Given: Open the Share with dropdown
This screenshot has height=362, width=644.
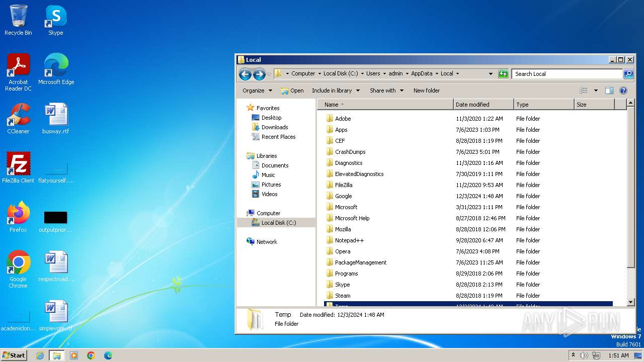Looking at the screenshot, I should pyautogui.click(x=387, y=90).
